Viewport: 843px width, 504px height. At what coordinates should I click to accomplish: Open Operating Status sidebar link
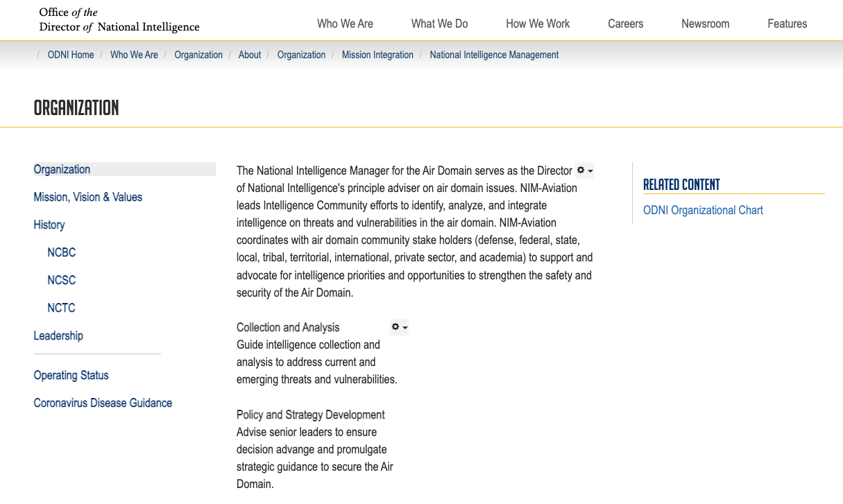pyautogui.click(x=71, y=375)
